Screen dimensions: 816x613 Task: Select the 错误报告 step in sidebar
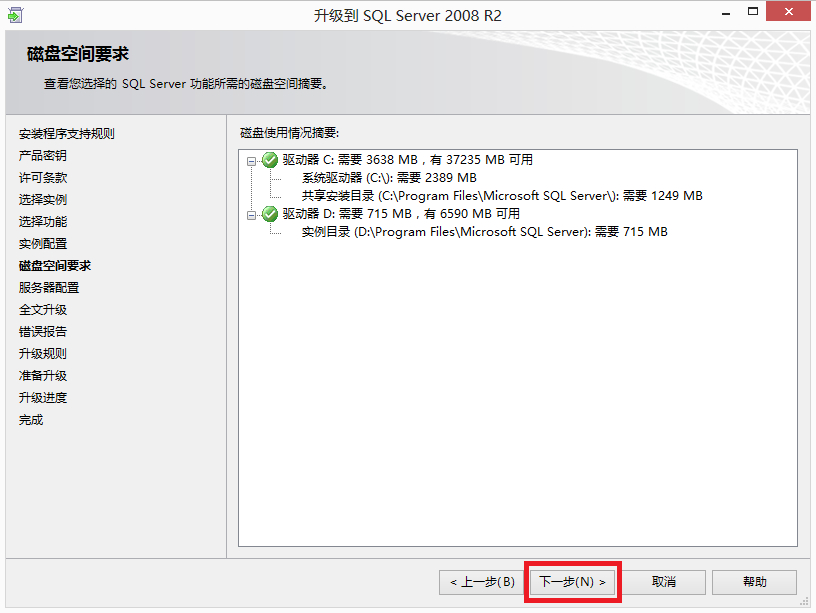pyautogui.click(x=43, y=332)
